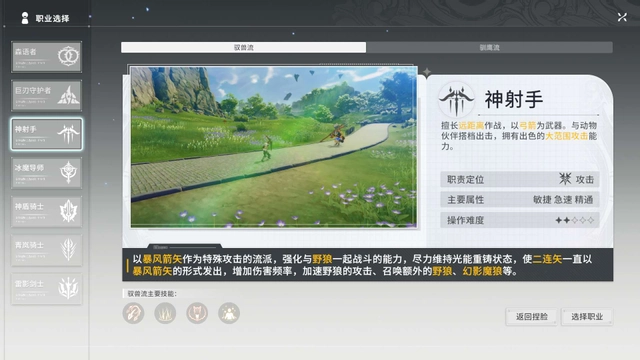Click the 职责定位 attack role row
Image resolution: width=640 pixels, height=360 pixels.
click(x=520, y=179)
